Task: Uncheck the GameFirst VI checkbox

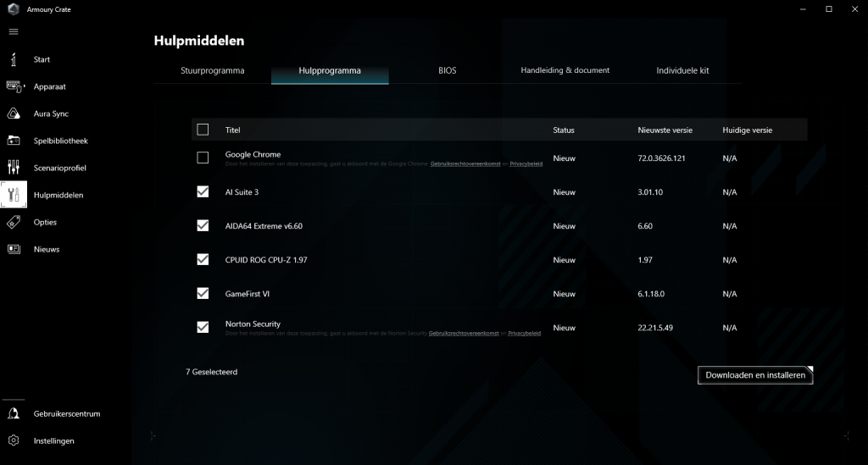Action: point(203,293)
